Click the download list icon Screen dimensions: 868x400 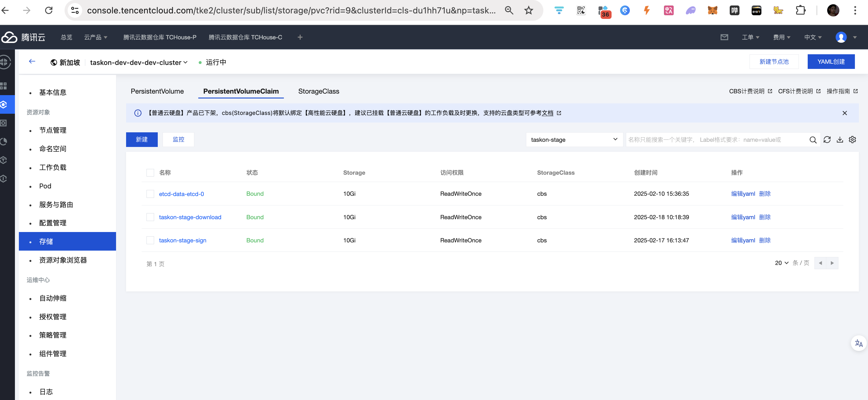(x=840, y=140)
